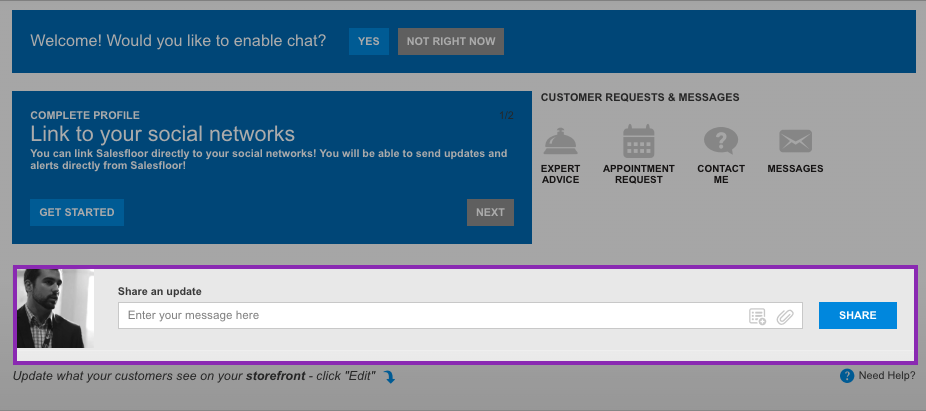
Task: Enable chat with the YES button
Action: point(369,41)
